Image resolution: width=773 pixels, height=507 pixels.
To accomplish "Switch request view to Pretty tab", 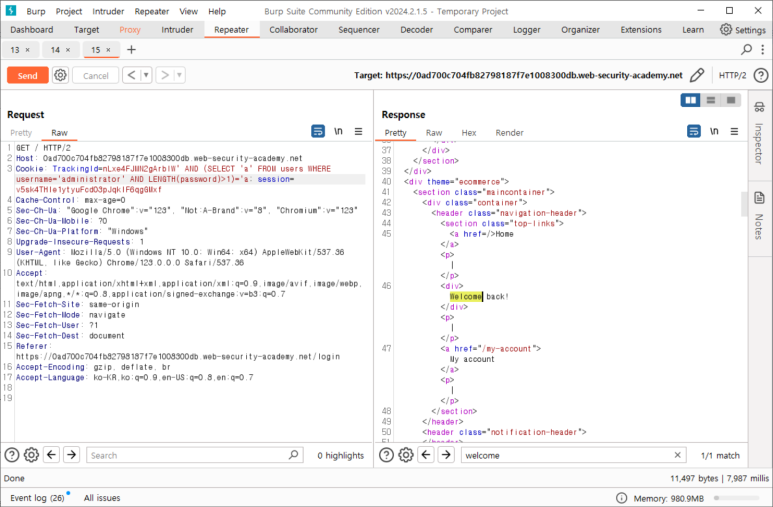I will point(21,133).
